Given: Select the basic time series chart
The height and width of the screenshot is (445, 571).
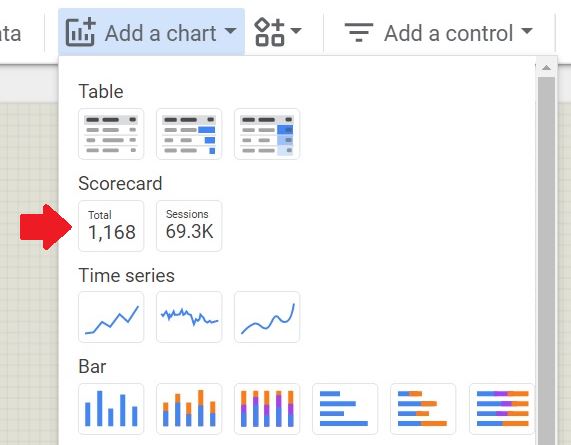Looking at the screenshot, I should coord(111,317).
